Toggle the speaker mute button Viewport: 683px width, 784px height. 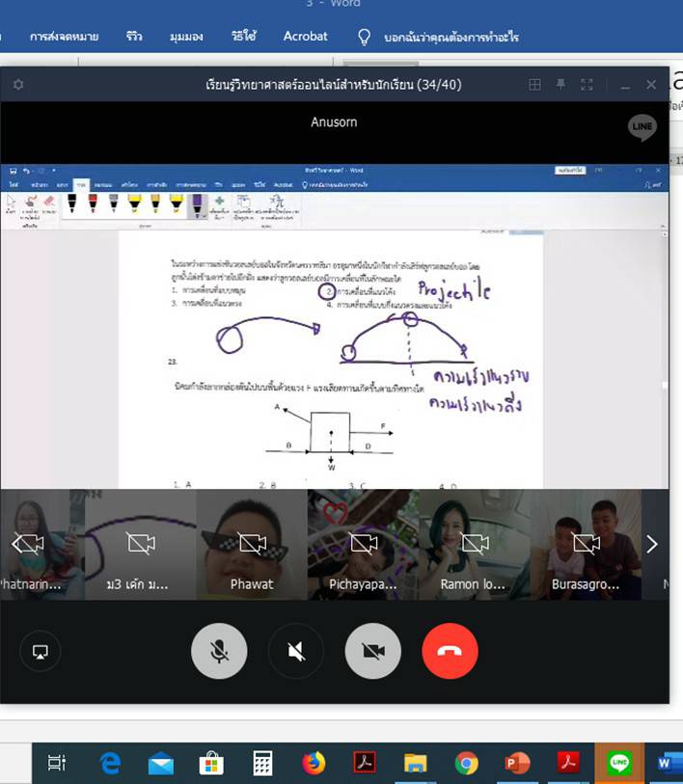(295, 652)
